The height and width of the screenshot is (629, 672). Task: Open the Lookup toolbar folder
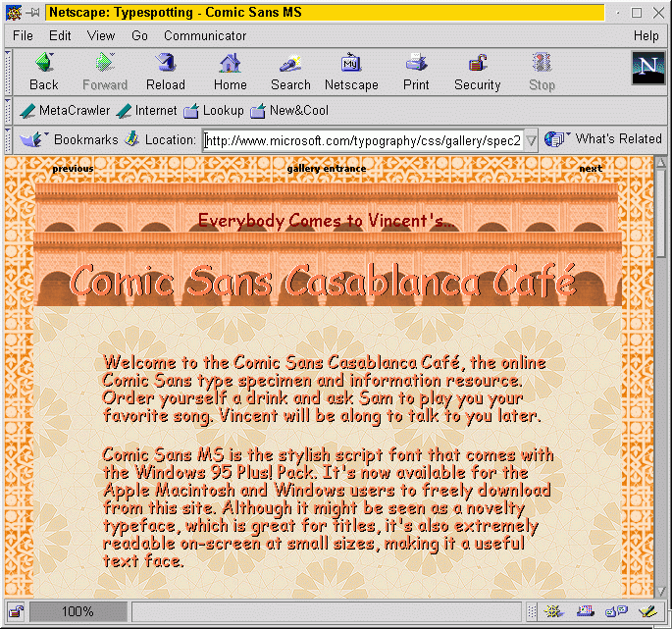point(214,111)
